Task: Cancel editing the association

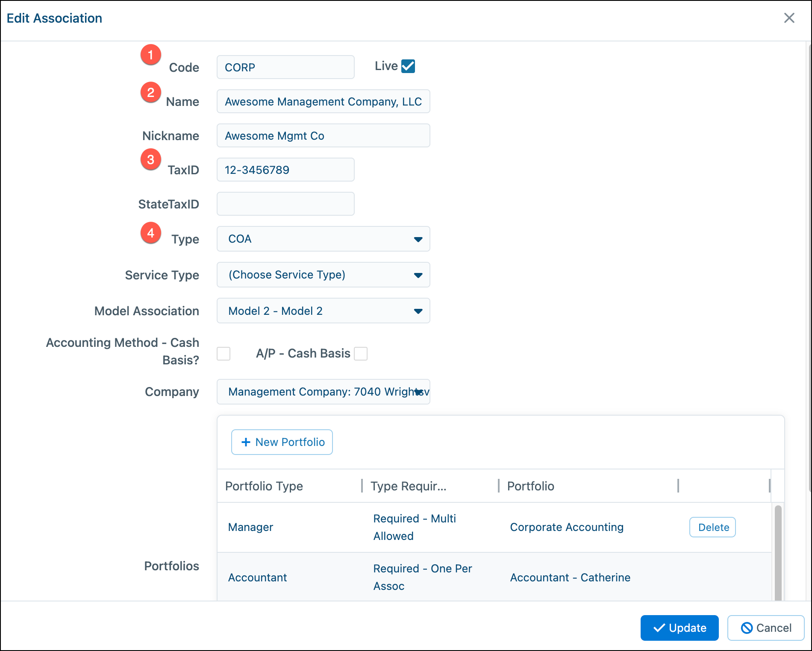Action: pyautogui.click(x=766, y=628)
